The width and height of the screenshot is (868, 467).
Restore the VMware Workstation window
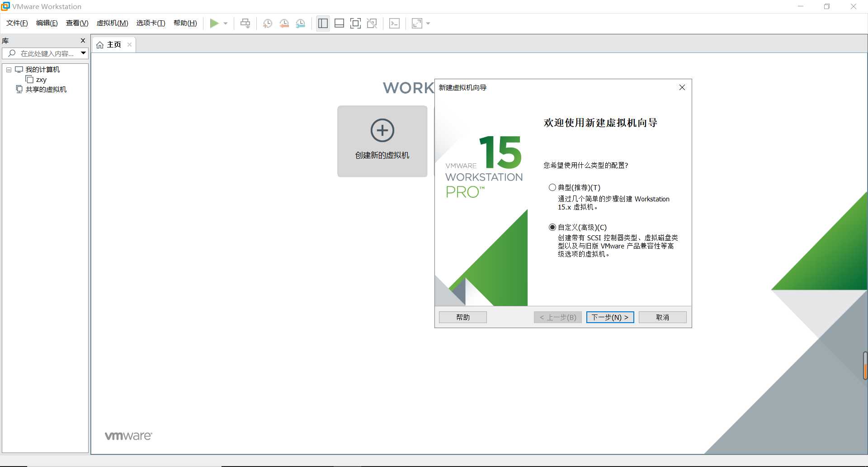click(x=827, y=6)
